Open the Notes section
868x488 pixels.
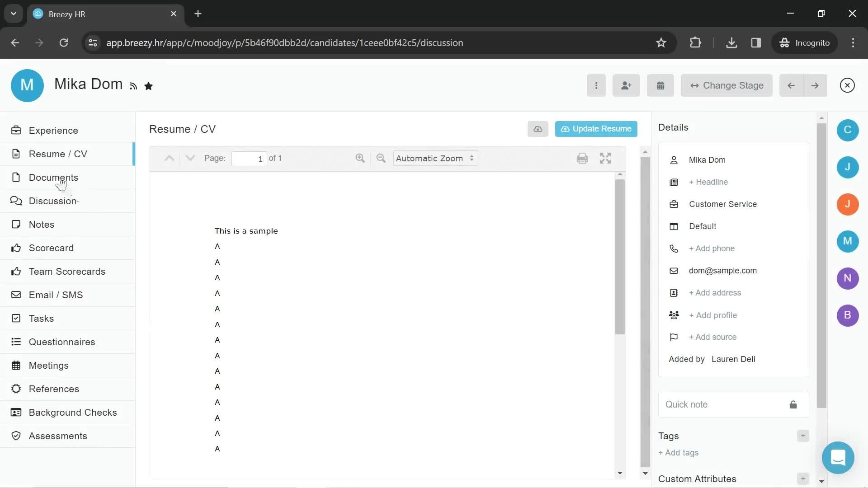coord(68,225)
